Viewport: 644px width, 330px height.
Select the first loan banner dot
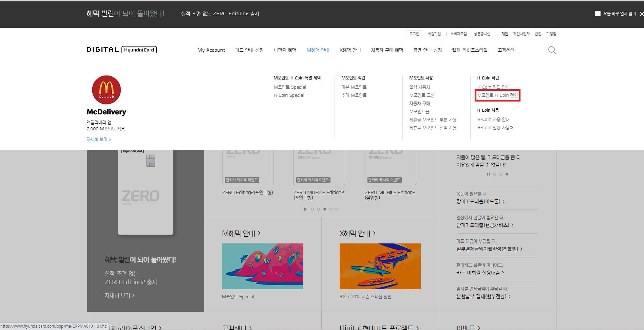tap(495, 174)
